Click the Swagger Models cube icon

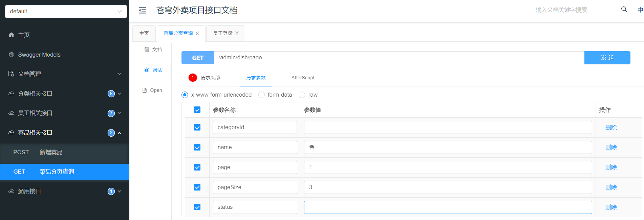pyautogui.click(x=11, y=55)
